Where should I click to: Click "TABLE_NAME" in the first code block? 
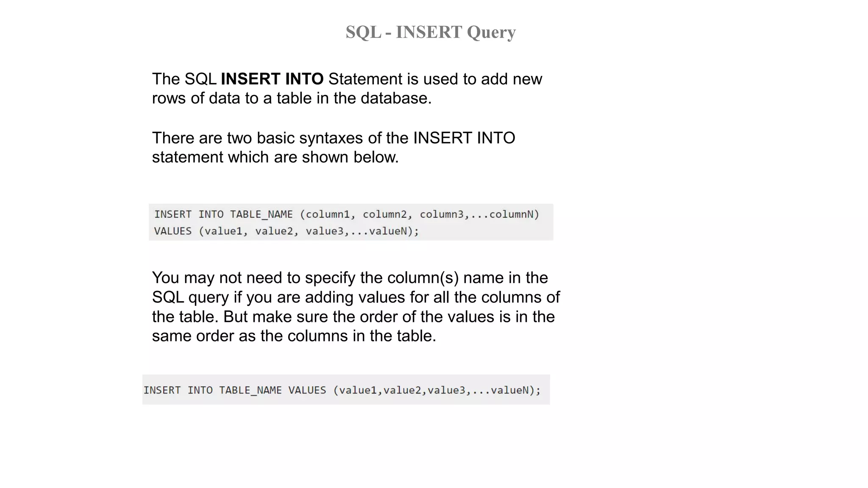(x=261, y=214)
